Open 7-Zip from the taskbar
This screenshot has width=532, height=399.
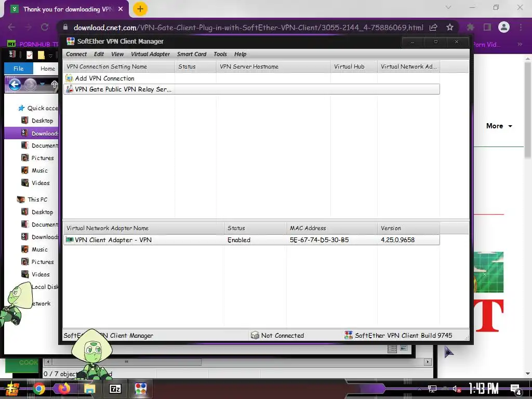click(115, 389)
